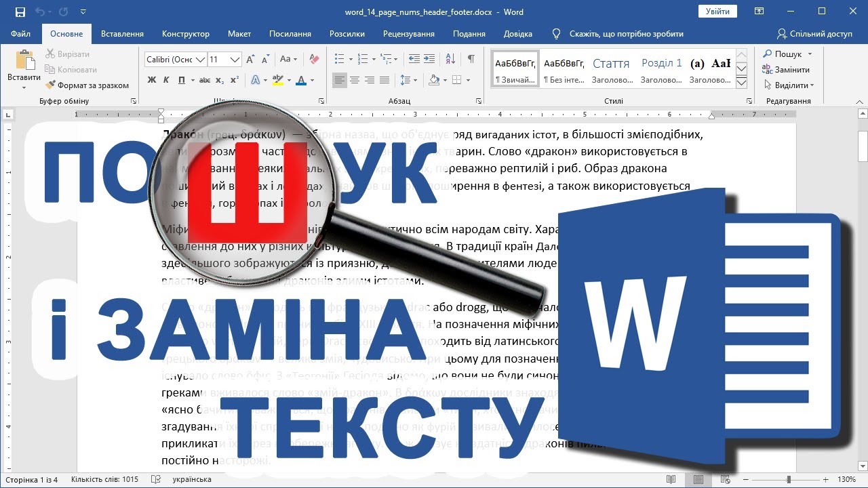Click the Спільний доступ share button

pyautogui.click(x=814, y=34)
